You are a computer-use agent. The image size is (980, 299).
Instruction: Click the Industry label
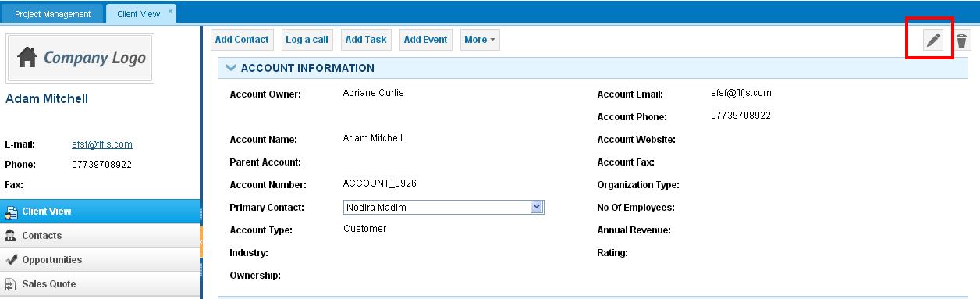point(249,253)
